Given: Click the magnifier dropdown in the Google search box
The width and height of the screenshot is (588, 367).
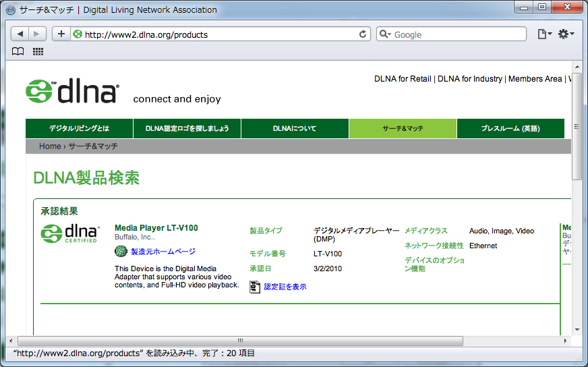Looking at the screenshot, I should pos(385,34).
